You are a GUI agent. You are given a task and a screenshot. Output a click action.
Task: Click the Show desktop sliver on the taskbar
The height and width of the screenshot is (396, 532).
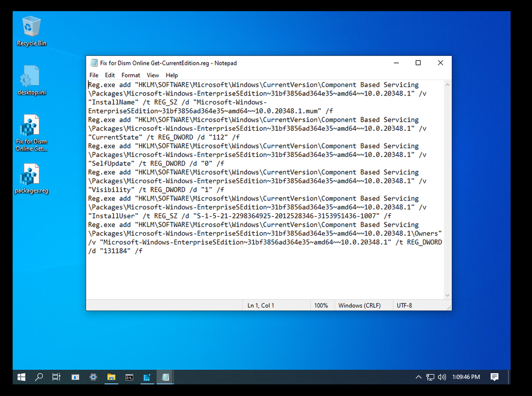pyautogui.click(x=509, y=377)
